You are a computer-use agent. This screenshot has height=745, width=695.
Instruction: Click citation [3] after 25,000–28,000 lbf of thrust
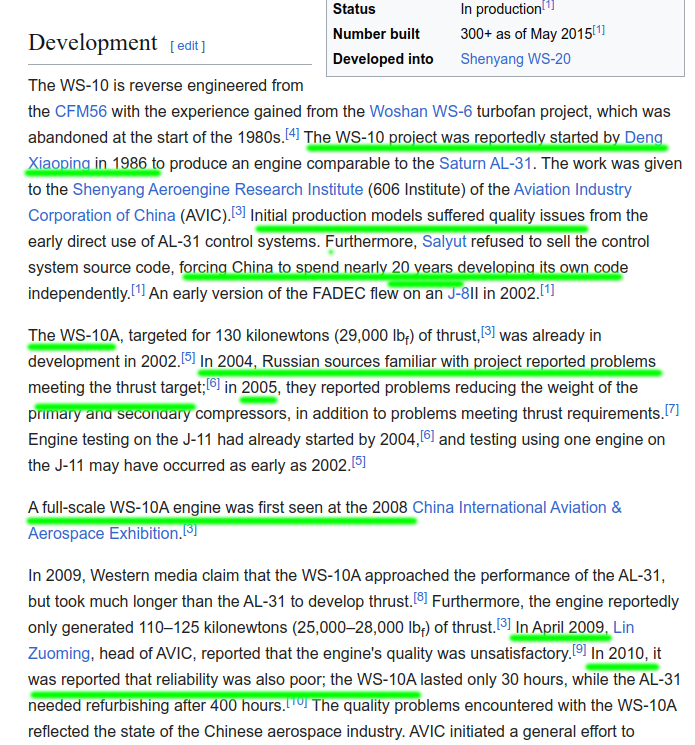click(x=504, y=623)
